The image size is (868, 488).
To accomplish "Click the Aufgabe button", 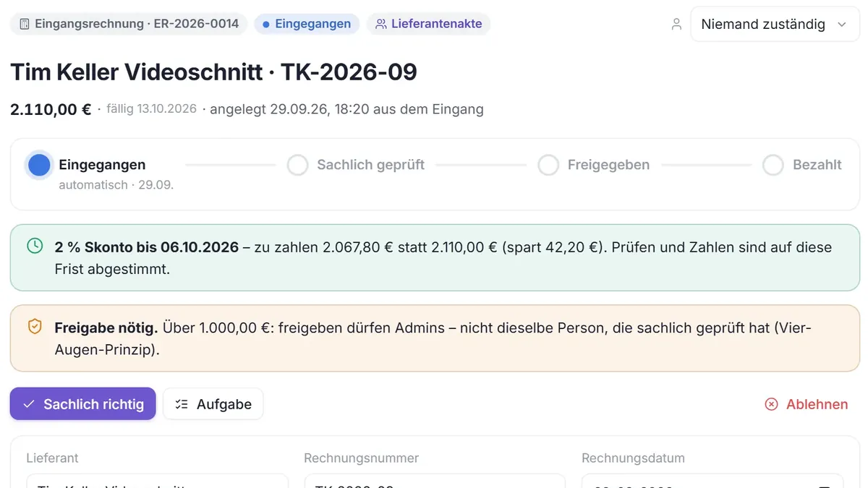I will coord(213,404).
